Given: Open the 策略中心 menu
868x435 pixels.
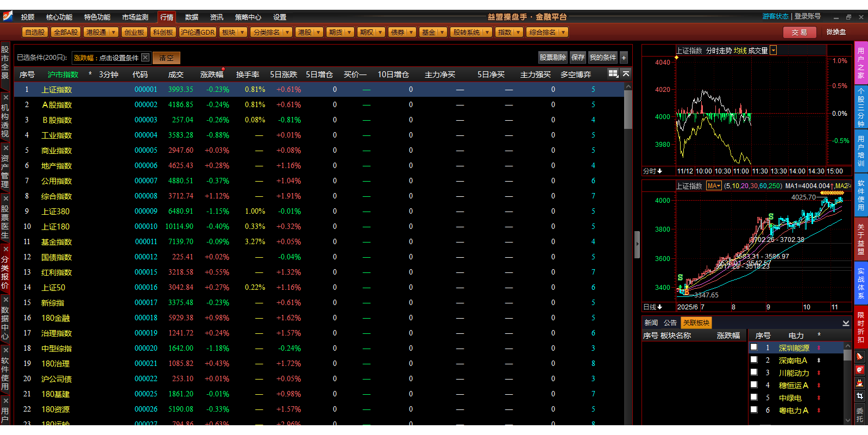Looking at the screenshot, I should 248,17.
